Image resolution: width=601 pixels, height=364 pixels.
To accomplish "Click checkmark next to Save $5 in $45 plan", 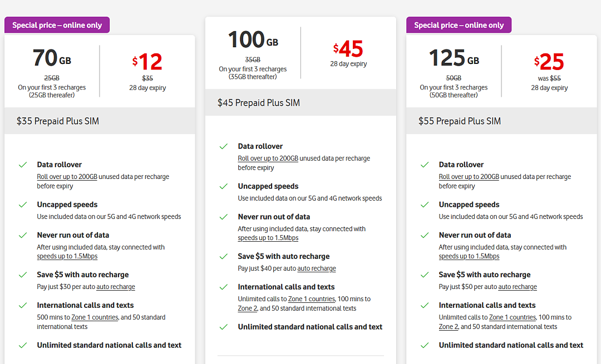I will tap(224, 256).
